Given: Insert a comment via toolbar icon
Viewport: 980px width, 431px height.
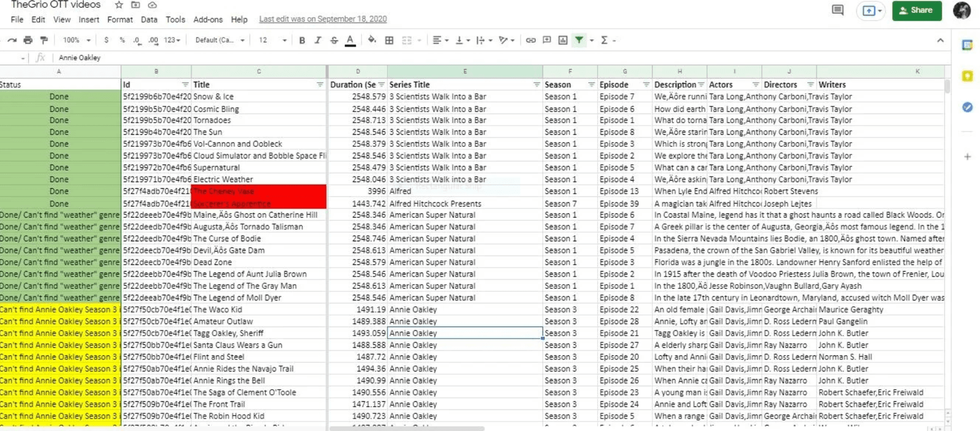Looking at the screenshot, I should pos(547,40).
